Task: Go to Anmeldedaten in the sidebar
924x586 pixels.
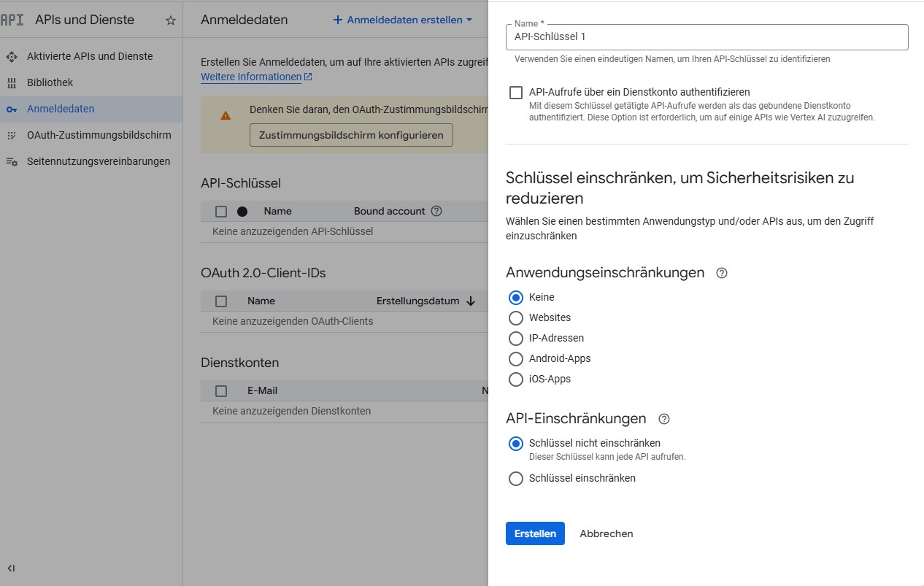Action: tap(61, 109)
